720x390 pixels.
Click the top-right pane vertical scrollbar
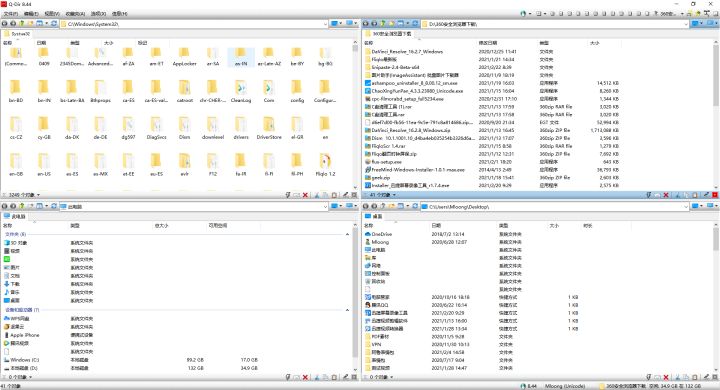coord(716,115)
